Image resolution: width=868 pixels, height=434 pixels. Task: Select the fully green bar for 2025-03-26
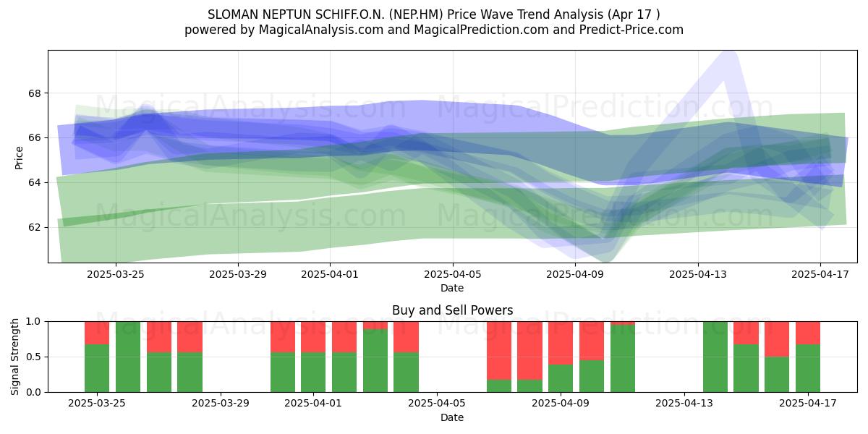coord(128,357)
